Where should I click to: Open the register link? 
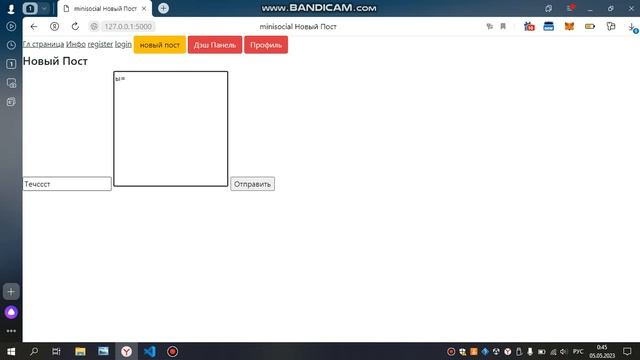100,44
